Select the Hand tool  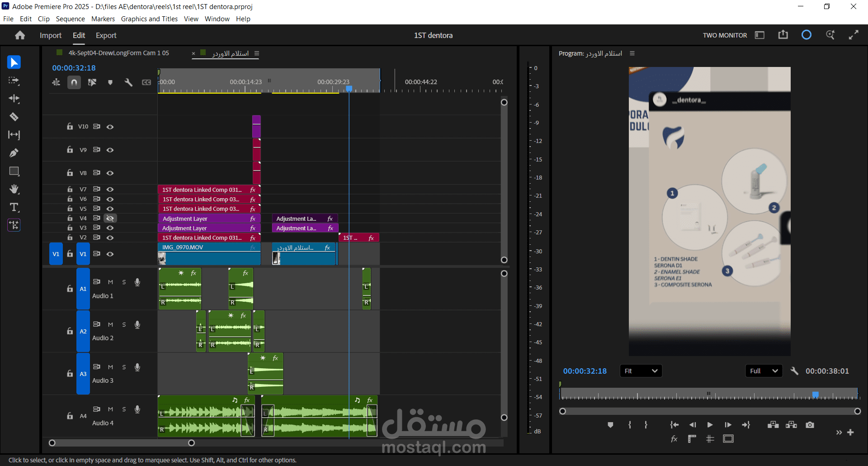tap(14, 189)
